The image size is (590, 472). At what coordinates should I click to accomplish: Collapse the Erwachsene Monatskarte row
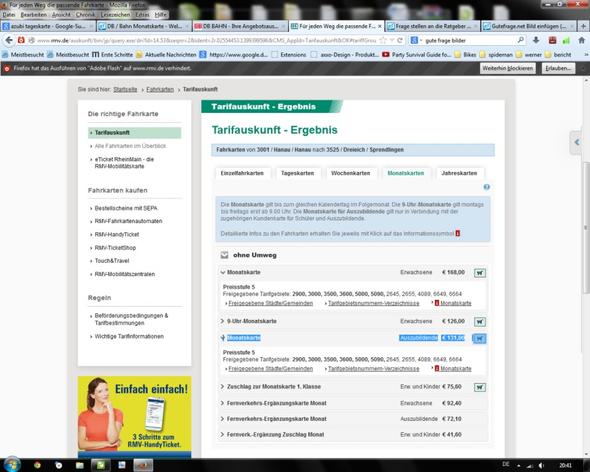tap(223, 272)
